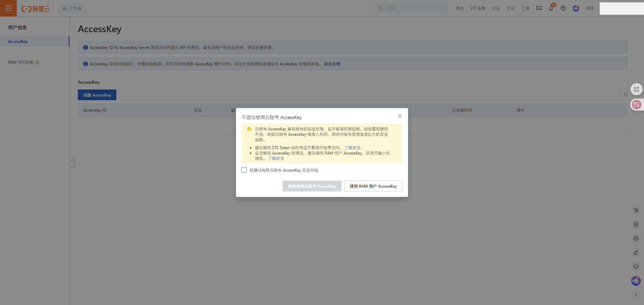Click the apps grid floating icon
This screenshot has height=305, width=644.
click(636, 89)
